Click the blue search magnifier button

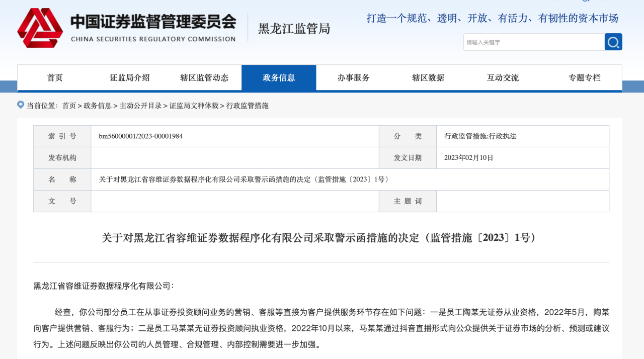(613, 42)
